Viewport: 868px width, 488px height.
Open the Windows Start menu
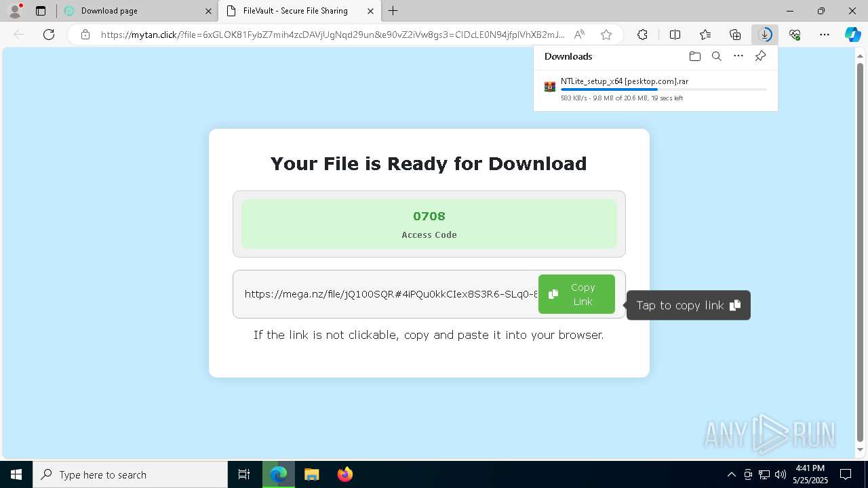click(16, 474)
